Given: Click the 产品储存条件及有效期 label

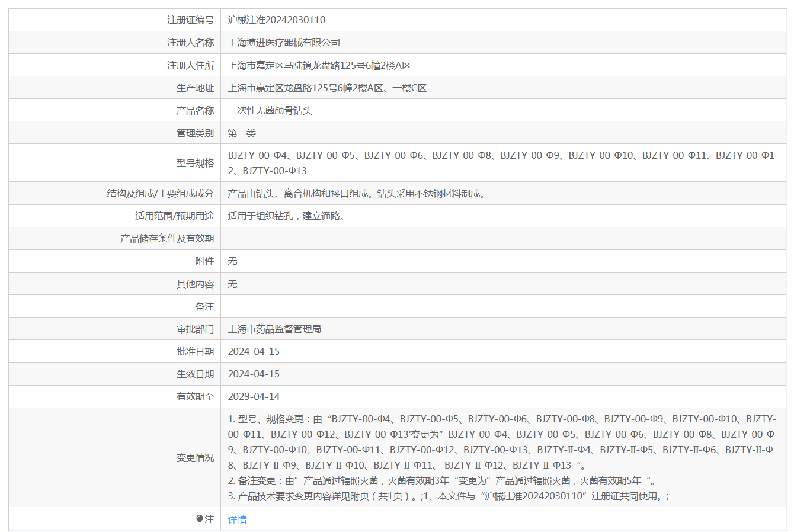Looking at the screenshot, I should (167, 238).
